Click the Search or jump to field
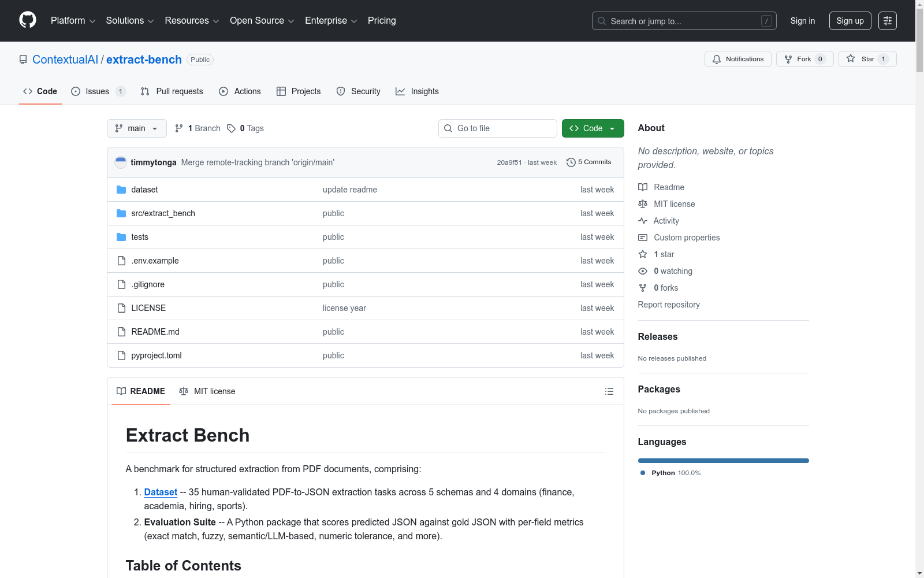 pyautogui.click(x=684, y=21)
